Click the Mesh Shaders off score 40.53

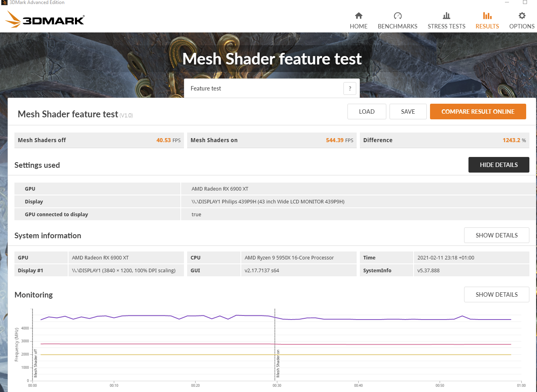click(x=164, y=140)
